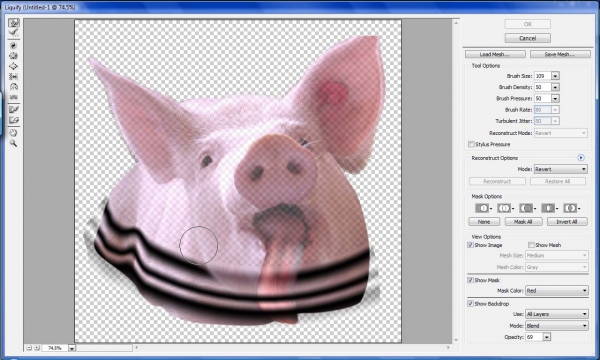Viewport: 600px width, 360px height.
Task: Select the Freeze Mask tool
Action: point(13,109)
